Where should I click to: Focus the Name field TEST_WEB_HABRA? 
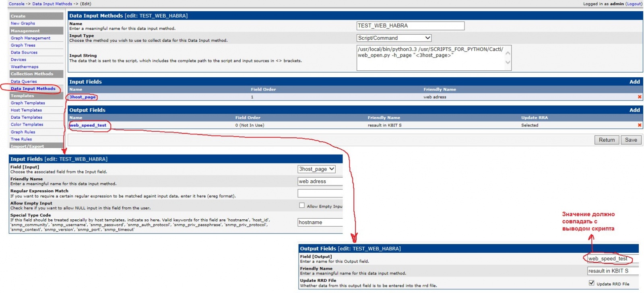point(411,26)
